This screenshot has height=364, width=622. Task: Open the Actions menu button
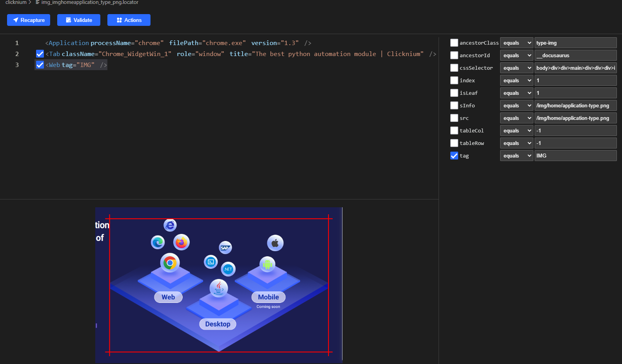[129, 20]
